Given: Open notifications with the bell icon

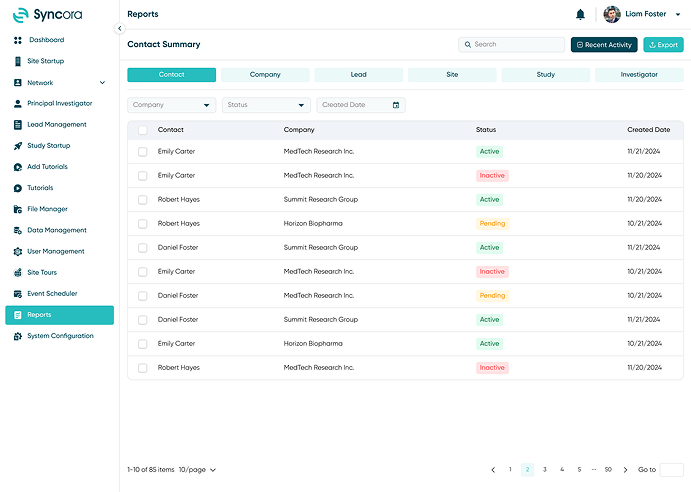Looking at the screenshot, I should pos(580,15).
